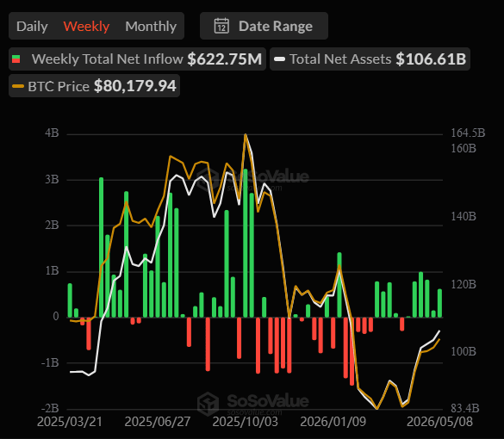Toggle BTC Price legend series
Viewport: 504px width, 439px height.
coord(94,86)
